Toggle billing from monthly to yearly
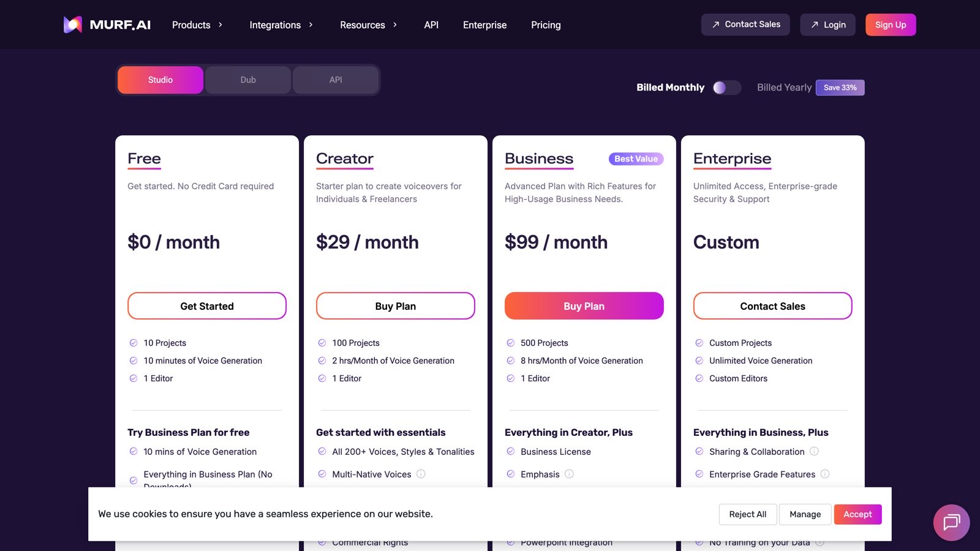 coord(727,88)
